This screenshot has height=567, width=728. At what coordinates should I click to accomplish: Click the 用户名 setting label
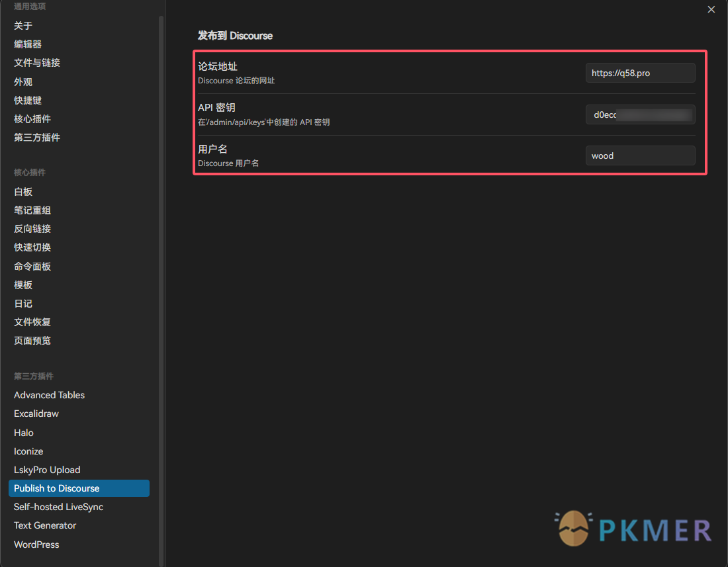click(212, 149)
